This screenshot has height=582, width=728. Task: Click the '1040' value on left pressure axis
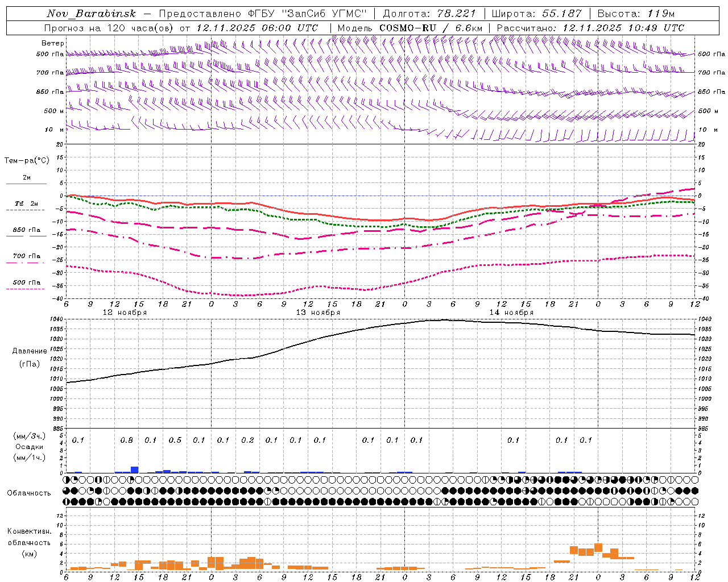pyautogui.click(x=56, y=319)
